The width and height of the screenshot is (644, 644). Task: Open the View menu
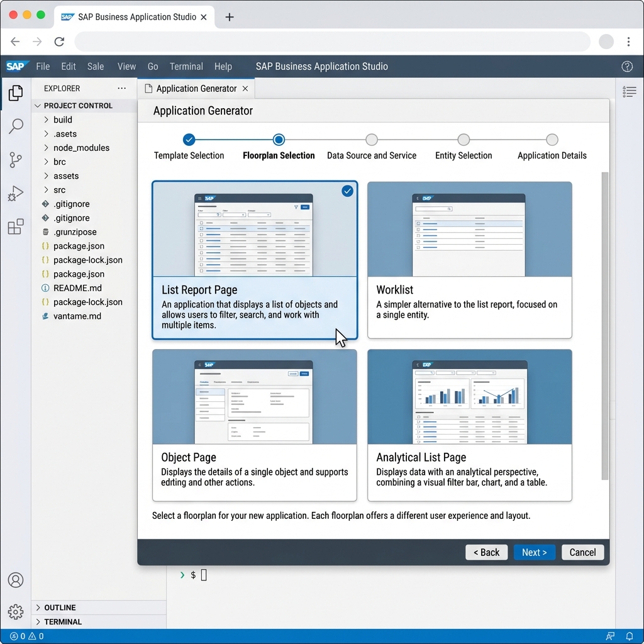point(126,66)
